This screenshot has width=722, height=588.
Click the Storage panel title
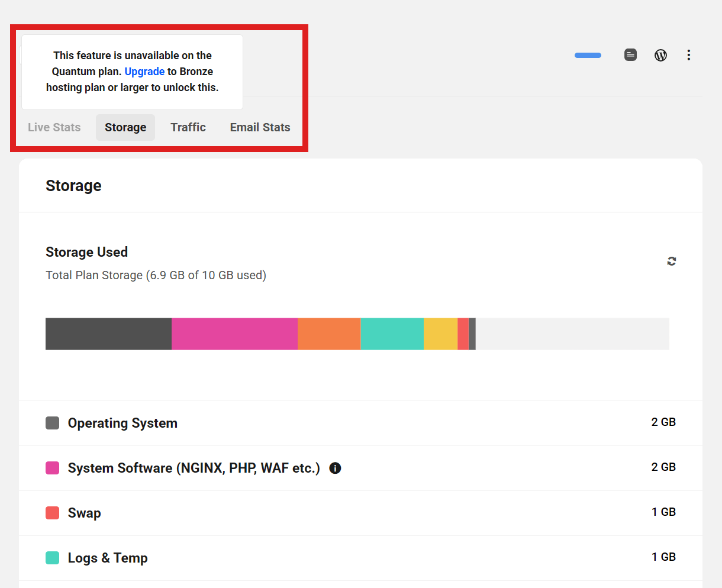[x=73, y=186]
